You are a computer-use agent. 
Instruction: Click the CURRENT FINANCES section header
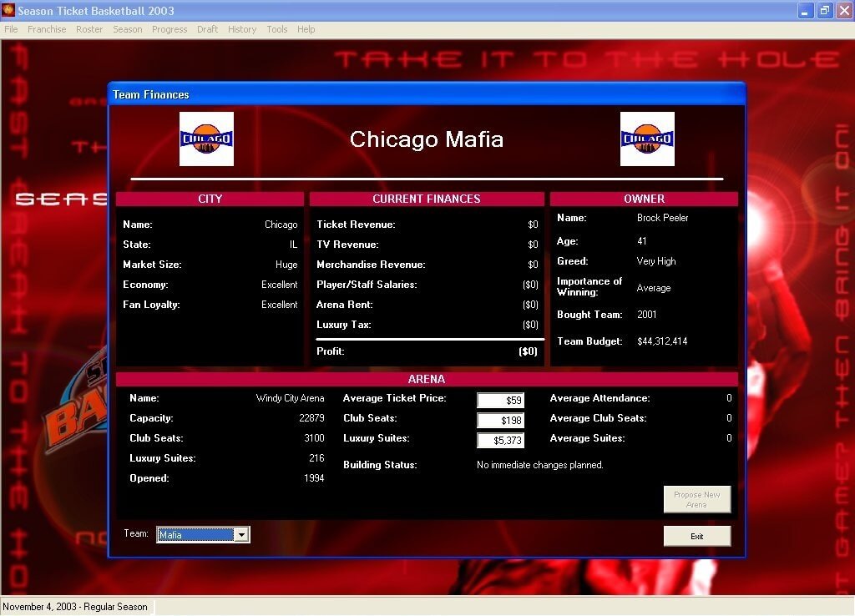[x=427, y=199]
